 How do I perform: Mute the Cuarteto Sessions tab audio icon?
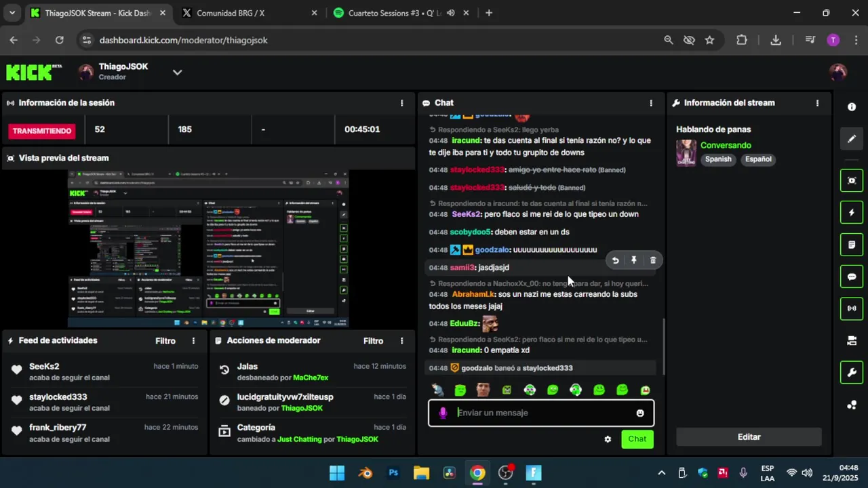450,13
